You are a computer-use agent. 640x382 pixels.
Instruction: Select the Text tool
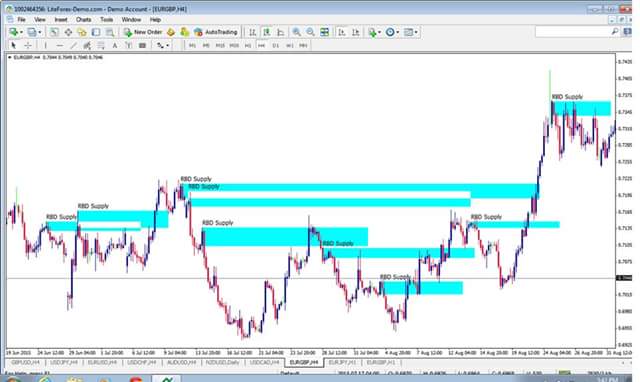tap(115, 45)
